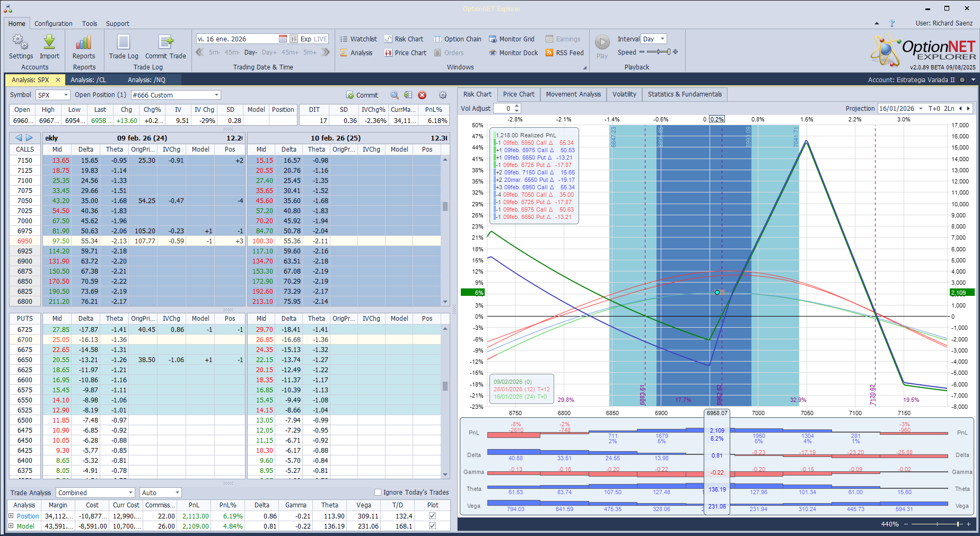Expand the Model analysis row
The image size is (980, 536).
11,526
